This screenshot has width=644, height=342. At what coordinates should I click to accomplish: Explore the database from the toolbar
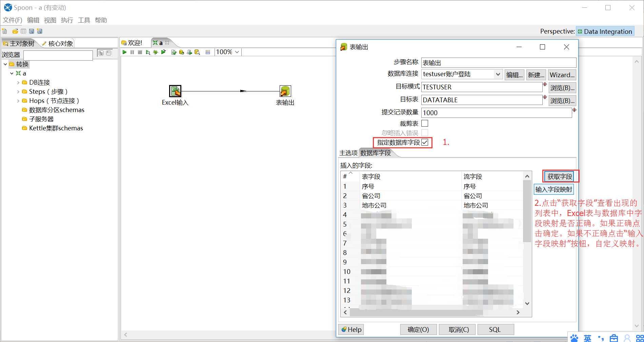(197, 52)
